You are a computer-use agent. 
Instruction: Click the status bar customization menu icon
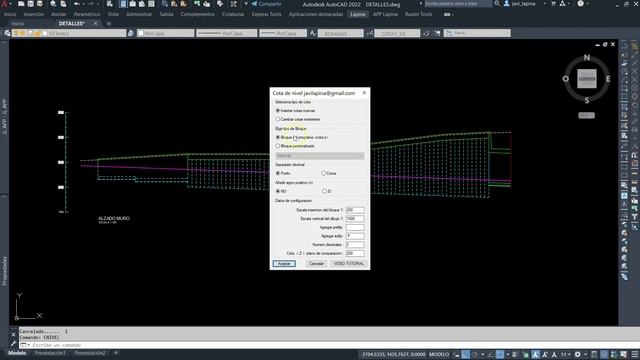tap(635, 355)
